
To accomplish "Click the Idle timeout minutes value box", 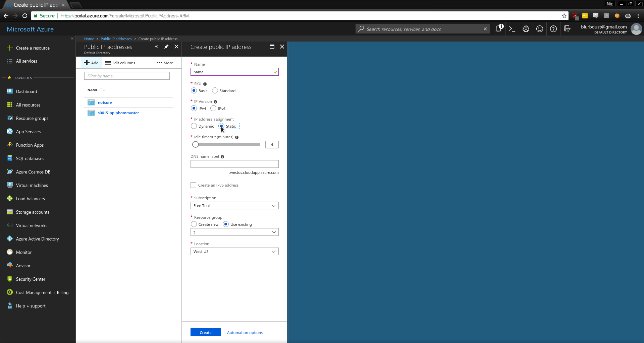I will click(272, 145).
